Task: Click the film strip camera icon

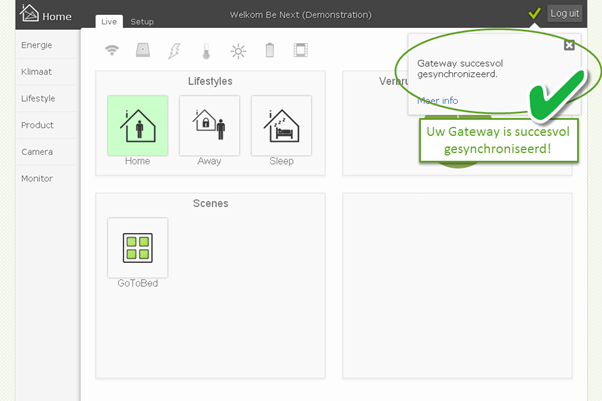Action: pos(301,50)
